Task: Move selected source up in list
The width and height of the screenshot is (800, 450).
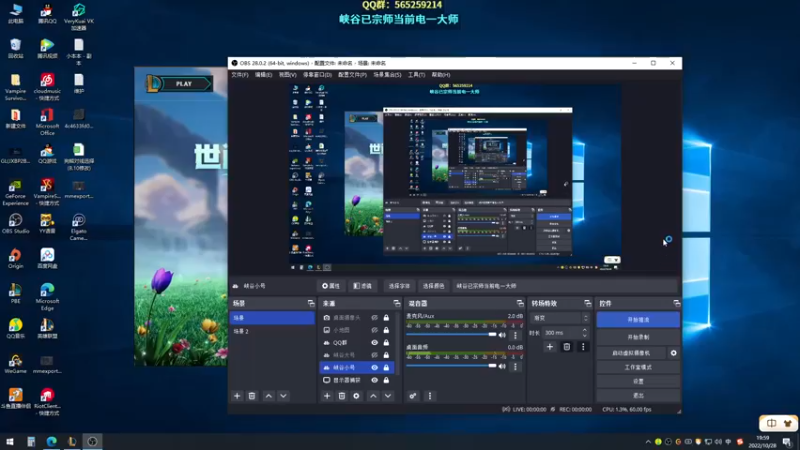Action: coord(373,396)
